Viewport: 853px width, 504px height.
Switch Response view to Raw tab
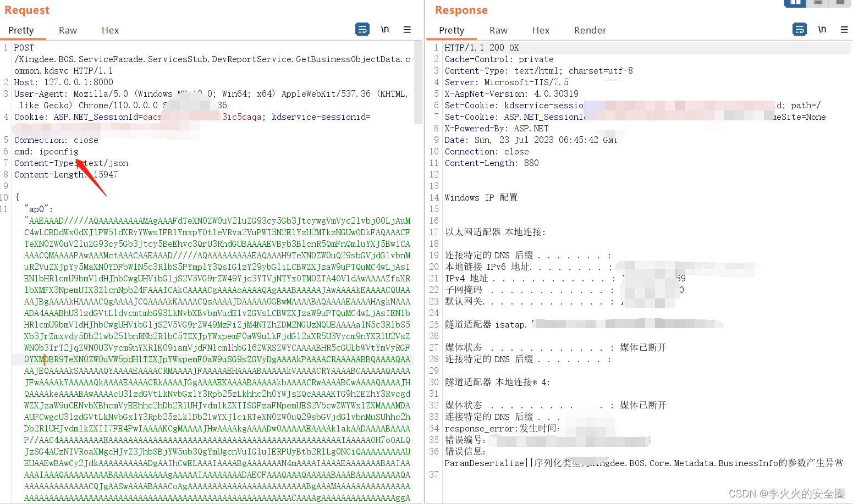(x=498, y=30)
